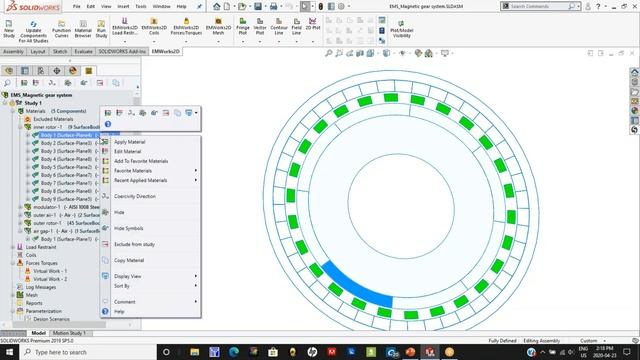Click EMWorks2D Coils icon

154,26
